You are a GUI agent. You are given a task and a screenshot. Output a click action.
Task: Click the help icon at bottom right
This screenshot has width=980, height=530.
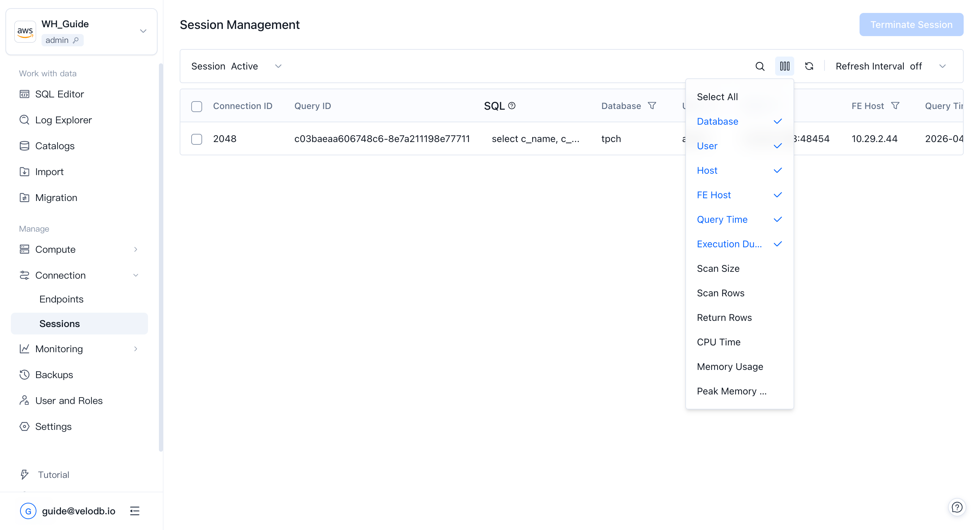957,507
